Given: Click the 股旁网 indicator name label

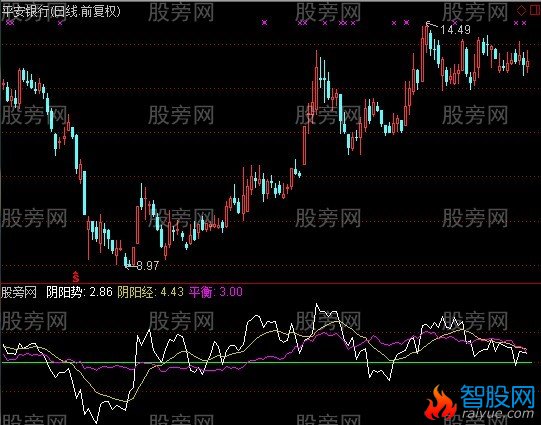Looking at the screenshot, I should 19,293.
